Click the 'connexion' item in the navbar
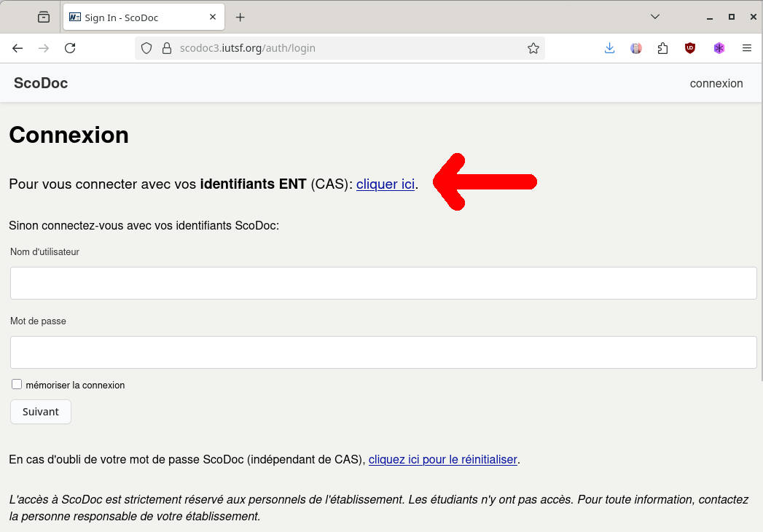Viewport: 763px width, 532px height. [x=716, y=83]
